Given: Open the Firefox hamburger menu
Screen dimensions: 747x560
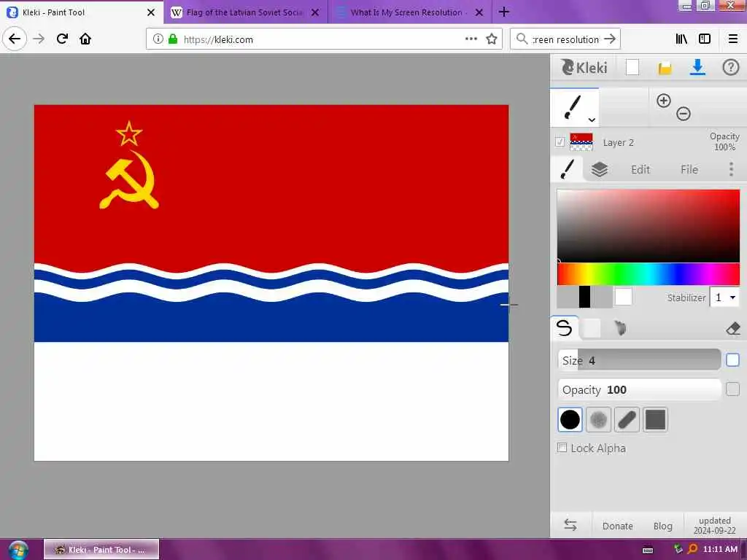Looking at the screenshot, I should (x=732, y=39).
